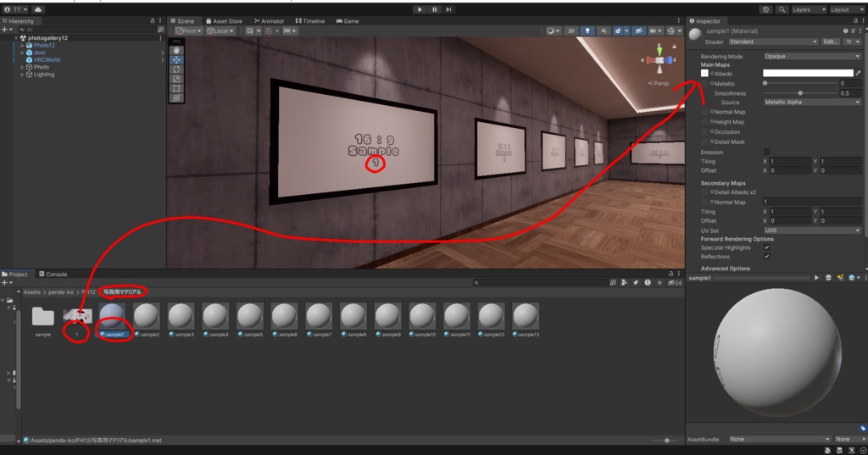The width and height of the screenshot is (868, 455).
Task: Open the Source Metallic Alpha dropdown
Action: [813, 102]
